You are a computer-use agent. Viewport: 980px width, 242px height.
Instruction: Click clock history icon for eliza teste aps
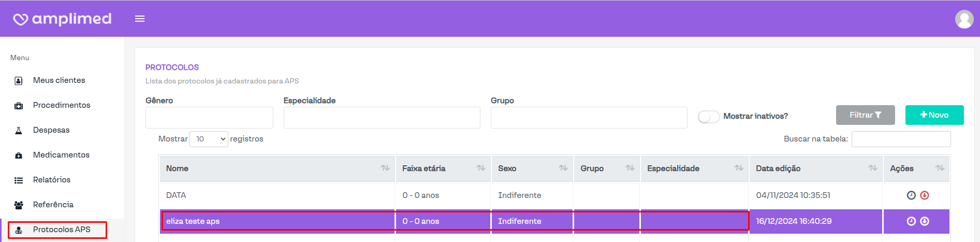point(911,221)
